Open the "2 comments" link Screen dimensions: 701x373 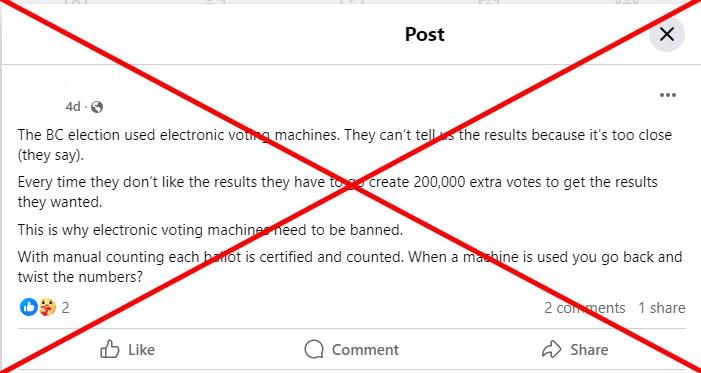tap(584, 308)
